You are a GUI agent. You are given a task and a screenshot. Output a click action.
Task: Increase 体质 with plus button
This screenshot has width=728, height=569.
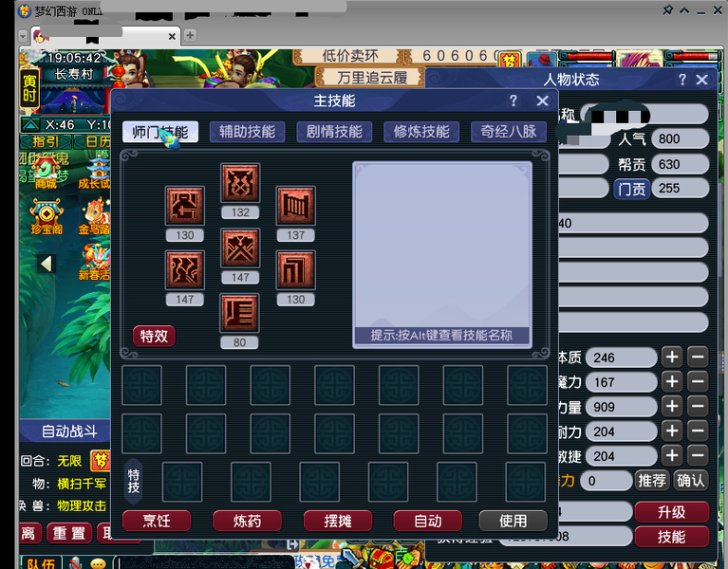672,358
